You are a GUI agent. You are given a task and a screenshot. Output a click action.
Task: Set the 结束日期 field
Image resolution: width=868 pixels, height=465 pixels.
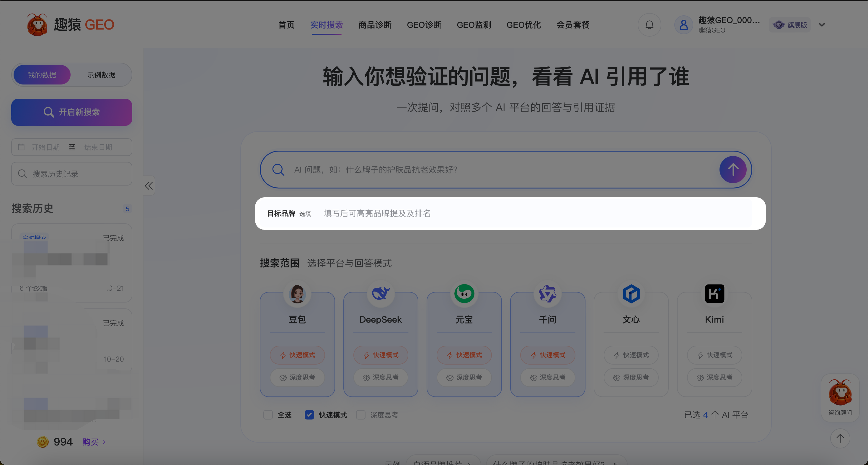98,147
